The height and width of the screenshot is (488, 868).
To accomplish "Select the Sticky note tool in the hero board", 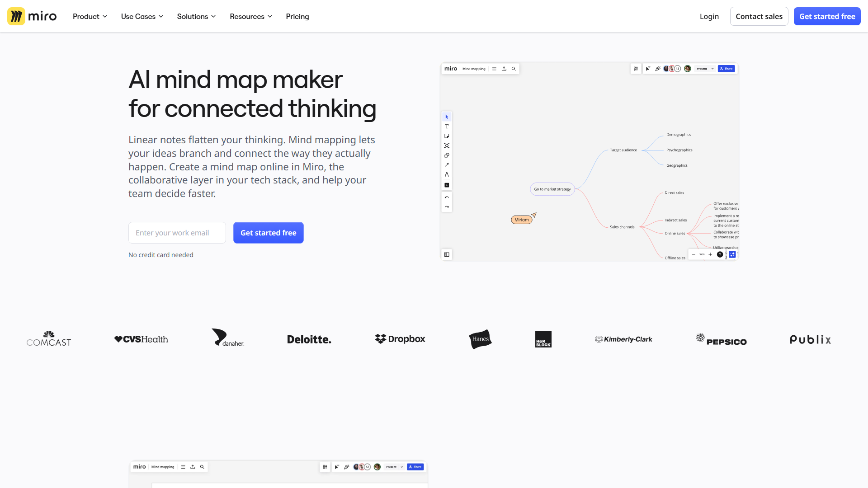I will [x=447, y=136].
